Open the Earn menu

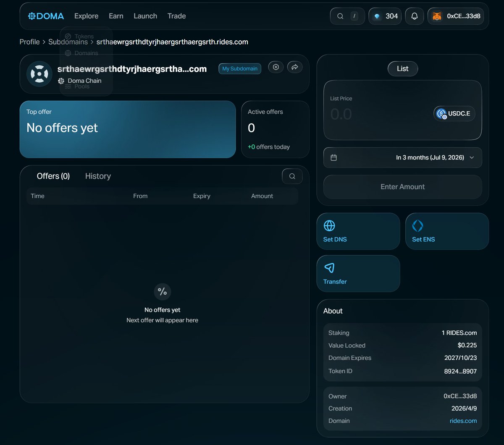click(x=116, y=16)
